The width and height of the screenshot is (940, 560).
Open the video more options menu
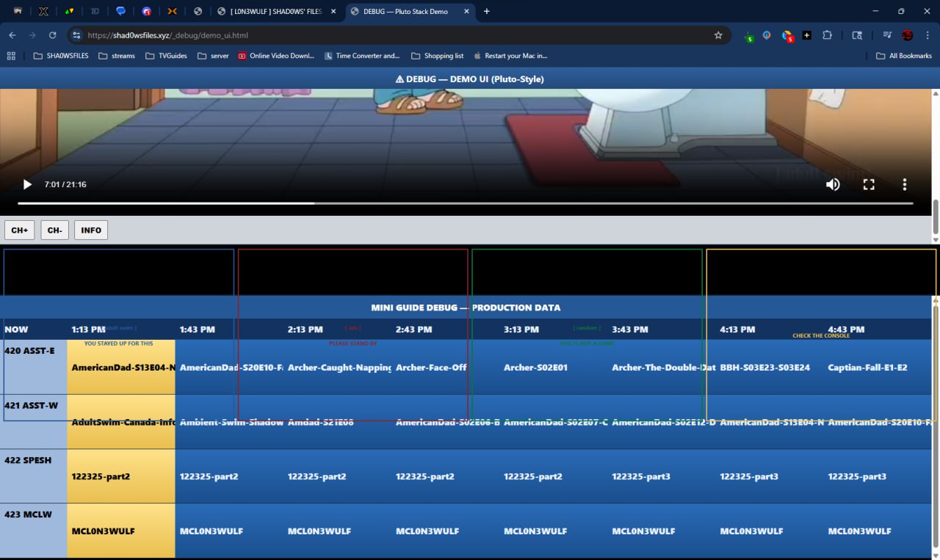pos(905,184)
